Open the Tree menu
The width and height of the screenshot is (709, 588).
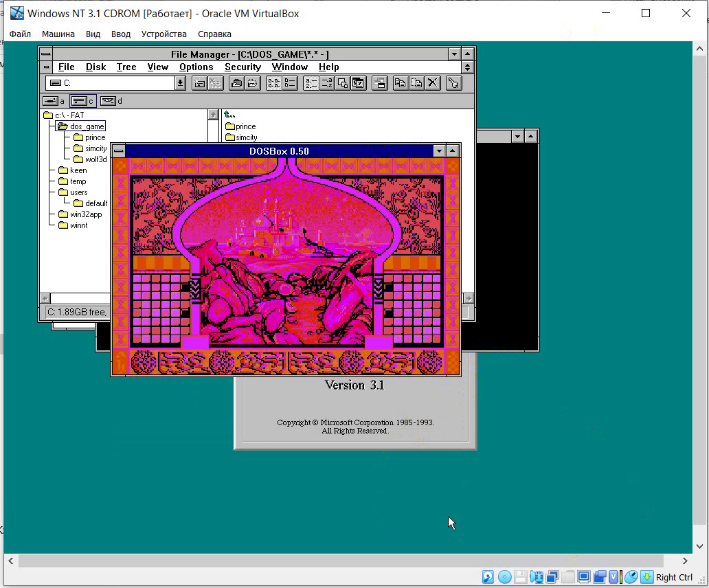pos(126,67)
